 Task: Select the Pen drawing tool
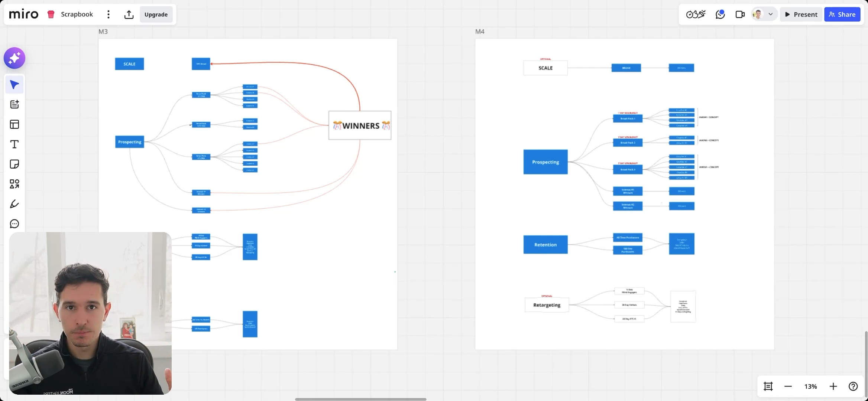[x=14, y=204]
